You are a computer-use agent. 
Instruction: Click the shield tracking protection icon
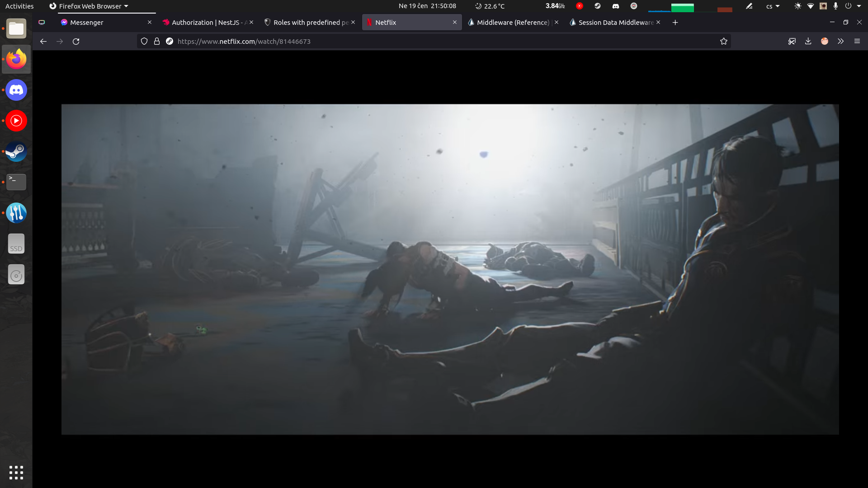point(144,41)
